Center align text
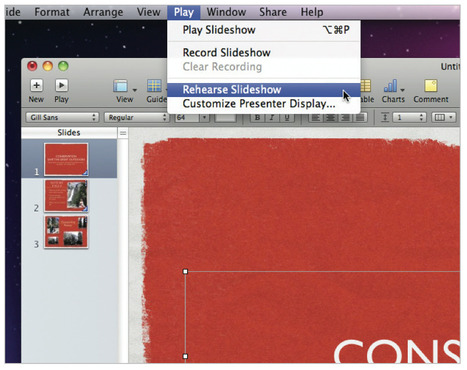467x370 pixels. tap(330, 117)
